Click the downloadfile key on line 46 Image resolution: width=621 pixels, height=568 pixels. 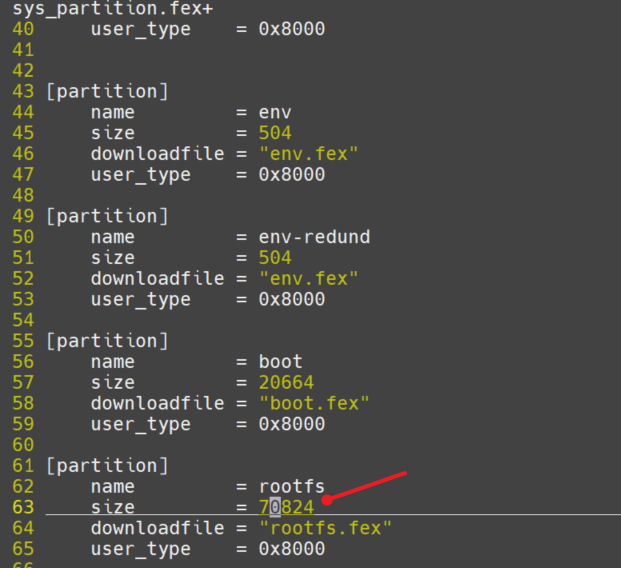[158, 154]
